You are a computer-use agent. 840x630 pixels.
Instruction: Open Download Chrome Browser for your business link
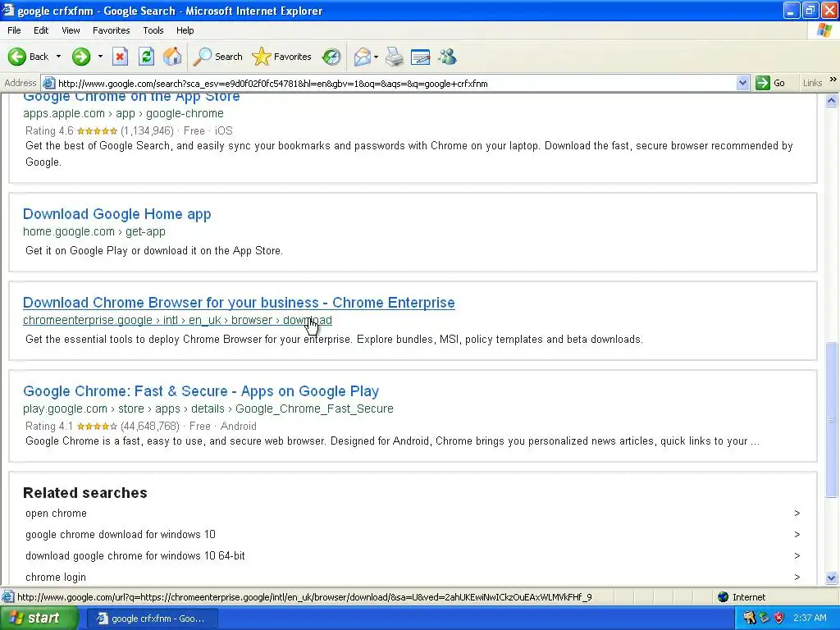tap(239, 302)
